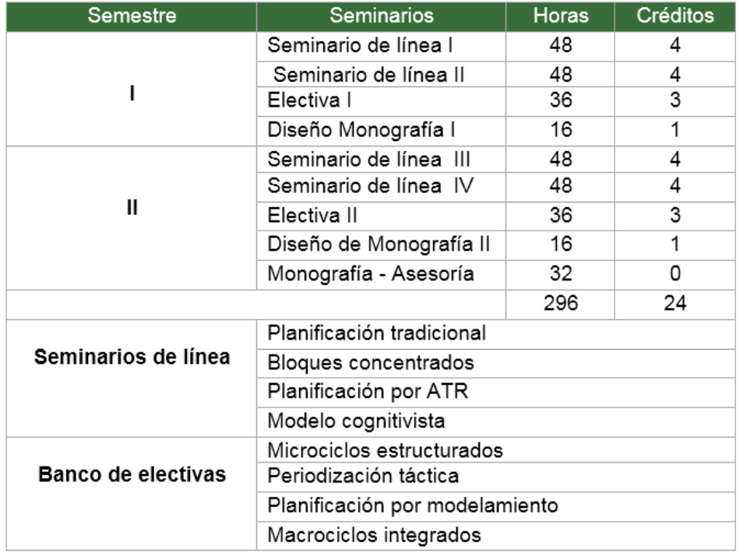Screen dimensions: 740x560
Task: Click the total hours value 296
Action: [561, 301]
